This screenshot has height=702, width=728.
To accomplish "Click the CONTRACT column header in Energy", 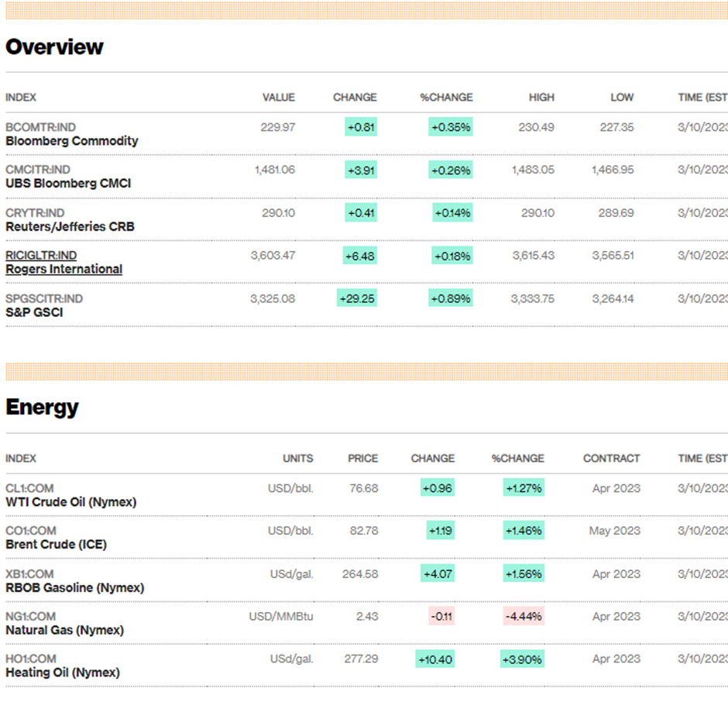I will click(x=612, y=459).
